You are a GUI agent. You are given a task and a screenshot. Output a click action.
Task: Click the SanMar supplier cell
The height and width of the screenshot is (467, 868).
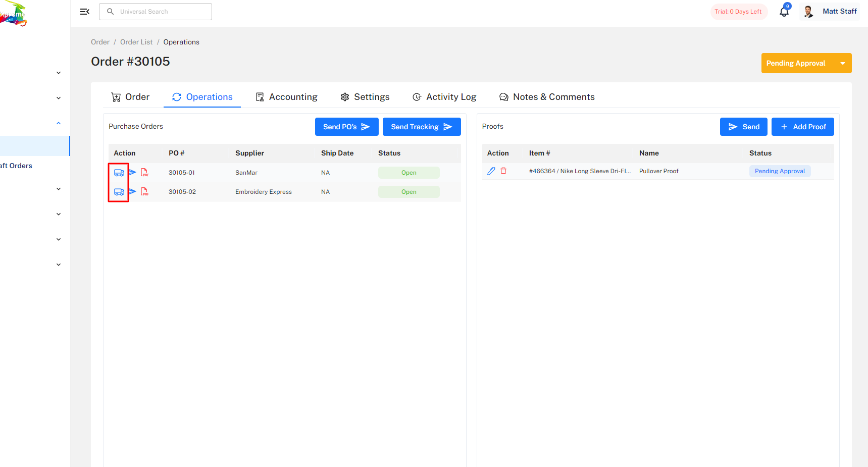pyautogui.click(x=246, y=173)
